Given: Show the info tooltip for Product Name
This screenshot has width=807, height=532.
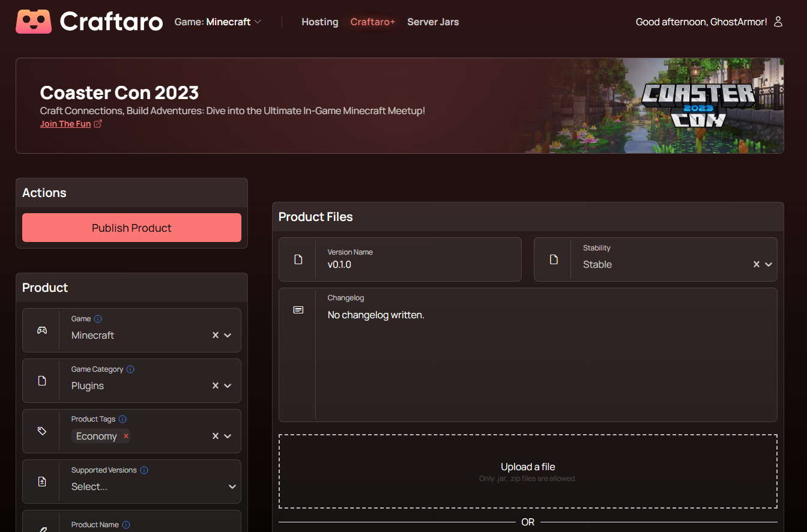Looking at the screenshot, I should [126, 525].
